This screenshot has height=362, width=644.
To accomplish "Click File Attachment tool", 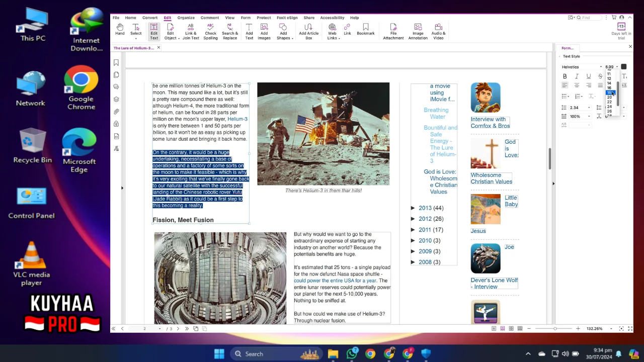I will [393, 31].
